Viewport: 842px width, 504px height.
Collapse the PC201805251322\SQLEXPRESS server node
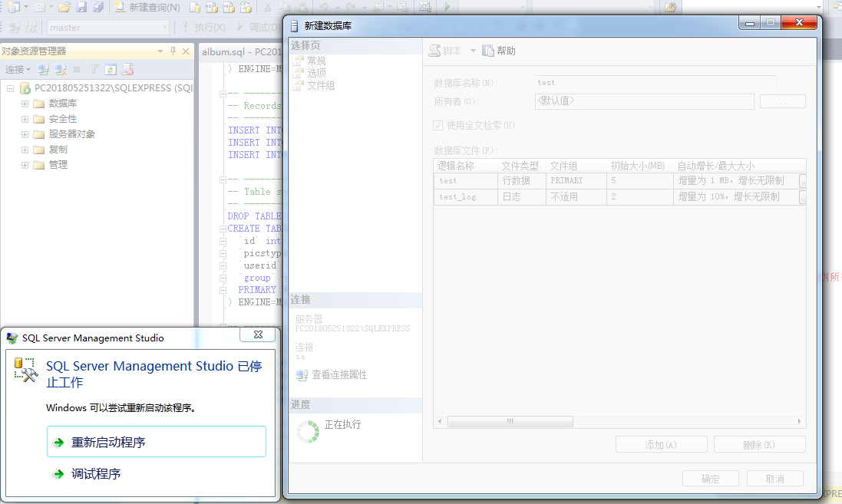[10, 88]
